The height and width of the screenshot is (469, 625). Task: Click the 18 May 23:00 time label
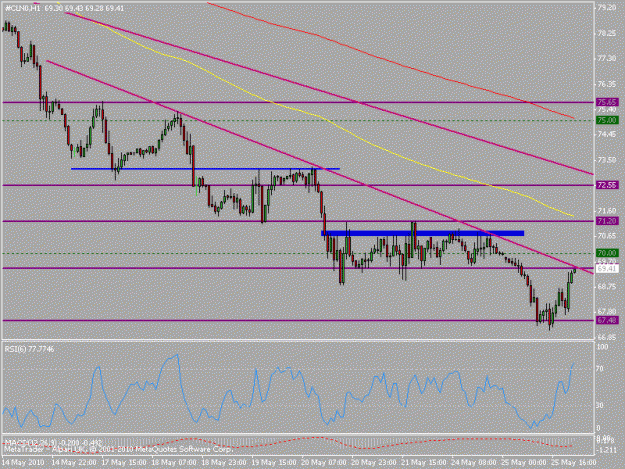tap(224, 463)
